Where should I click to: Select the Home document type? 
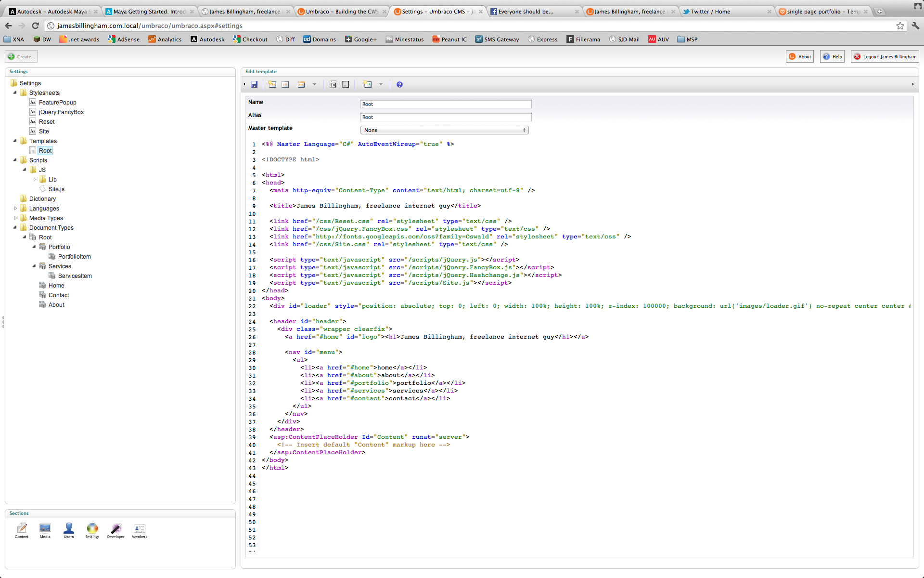click(56, 285)
